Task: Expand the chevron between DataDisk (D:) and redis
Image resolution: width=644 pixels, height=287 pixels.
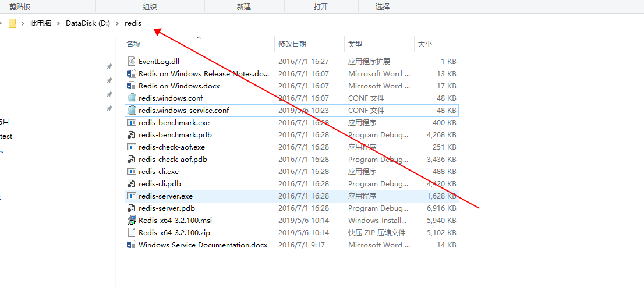Action: 118,23
